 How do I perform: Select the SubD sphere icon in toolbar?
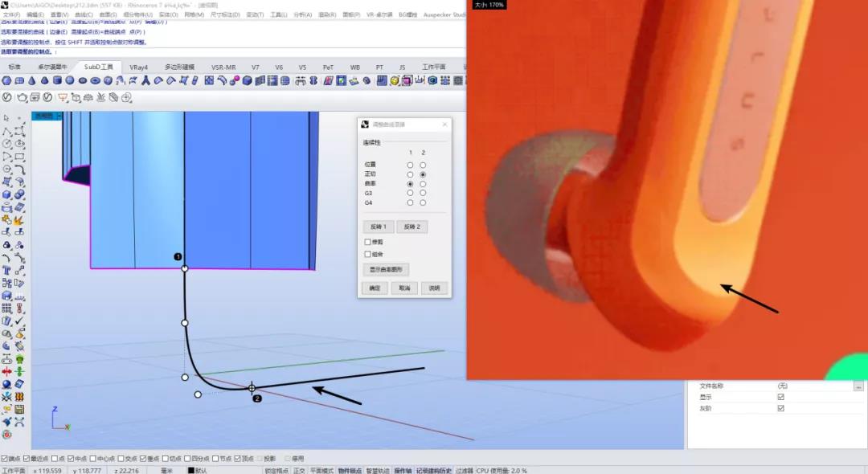[x=70, y=81]
